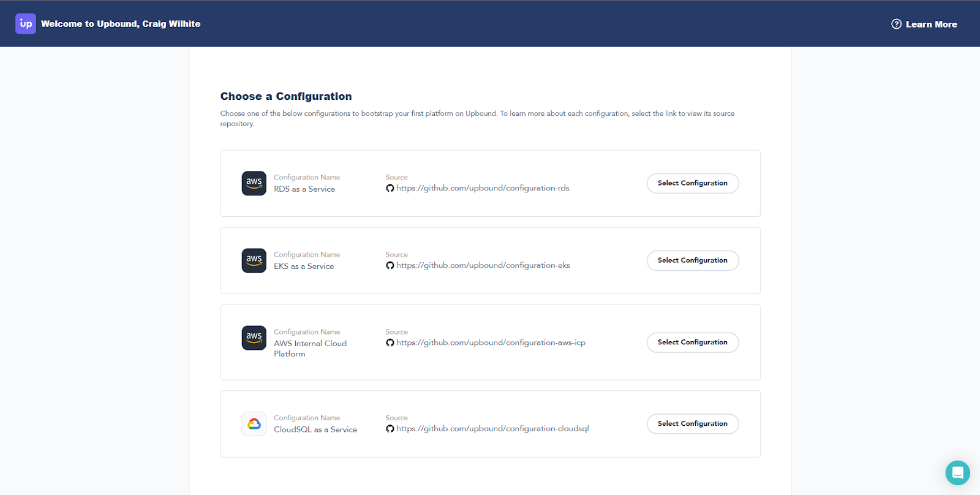The height and width of the screenshot is (495, 980).
Task: Click the 'Source' label in the RDS card
Action: pos(396,178)
